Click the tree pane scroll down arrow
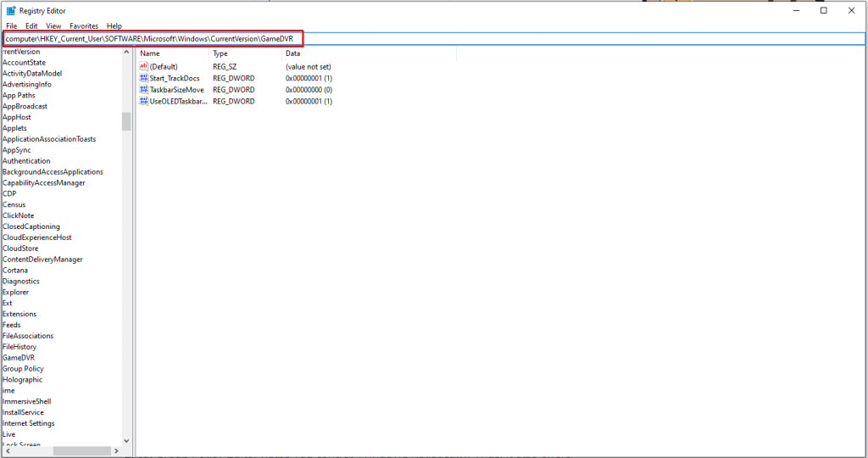The width and height of the screenshot is (868, 458). click(x=126, y=441)
